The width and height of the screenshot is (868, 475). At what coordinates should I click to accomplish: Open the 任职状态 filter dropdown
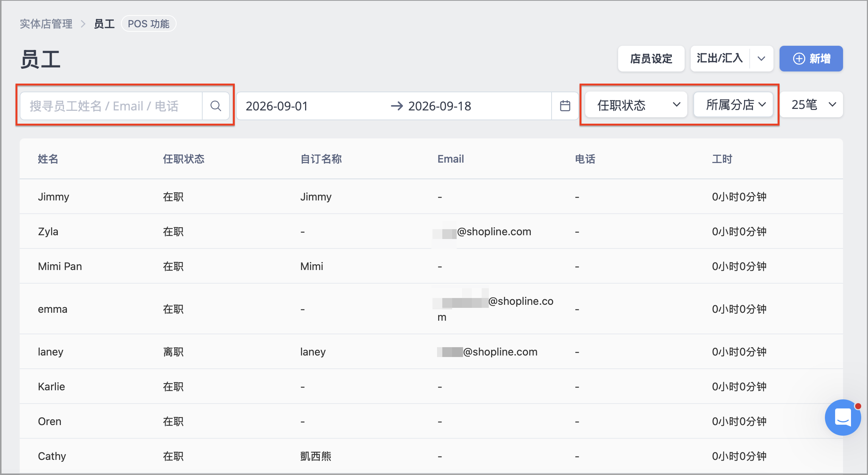pos(636,105)
